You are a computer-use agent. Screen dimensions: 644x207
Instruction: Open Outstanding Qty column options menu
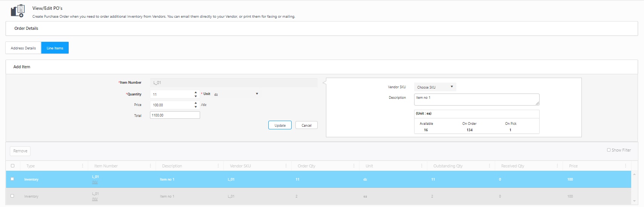[x=490, y=166]
